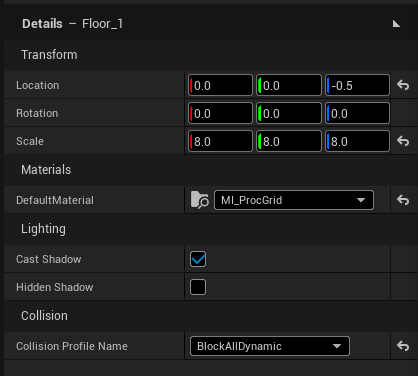Click the Rotation Y value field

coord(289,113)
